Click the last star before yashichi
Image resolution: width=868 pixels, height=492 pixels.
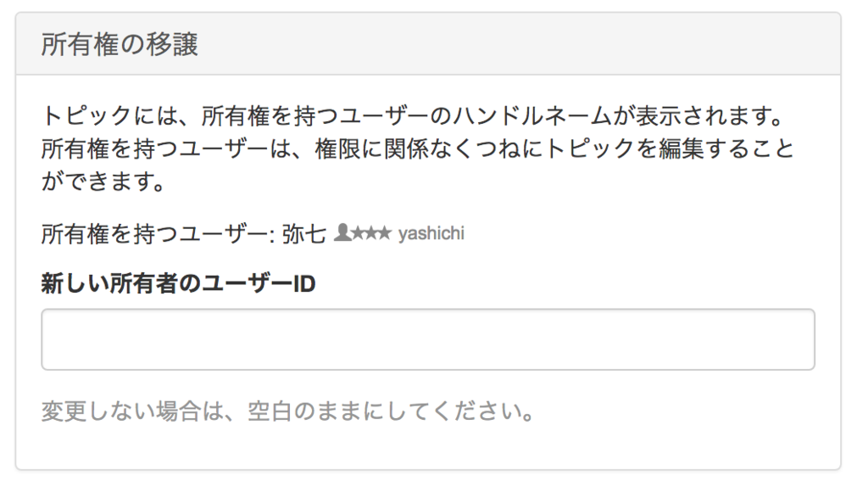pyautogui.click(x=385, y=233)
